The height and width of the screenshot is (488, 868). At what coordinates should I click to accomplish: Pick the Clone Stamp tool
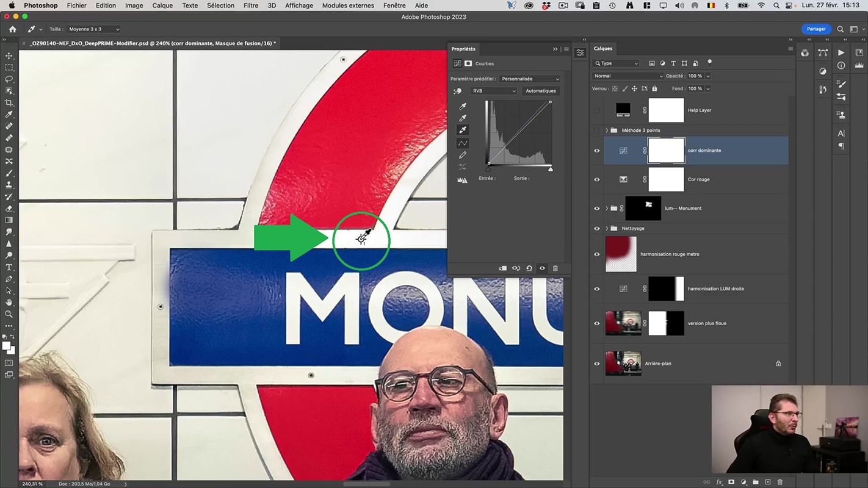click(9, 185)
